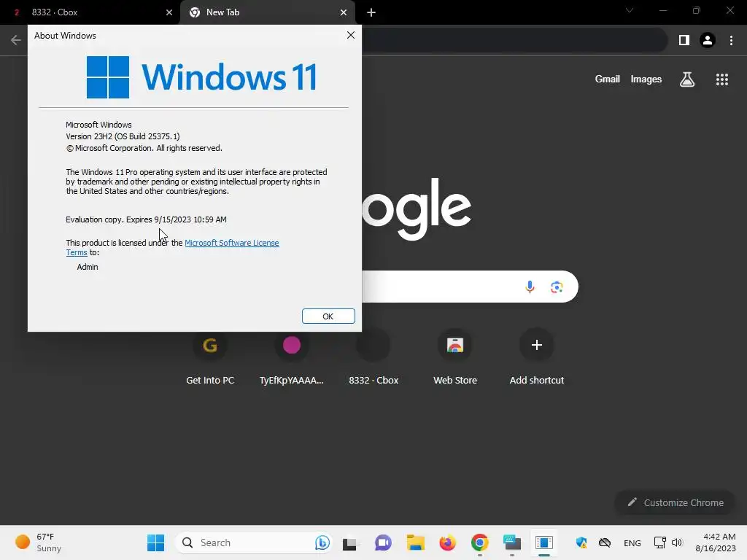Open the 8332 · Cbox shortcut tile
This screenshot has height=560, width=747.
(x=373, y=356)
